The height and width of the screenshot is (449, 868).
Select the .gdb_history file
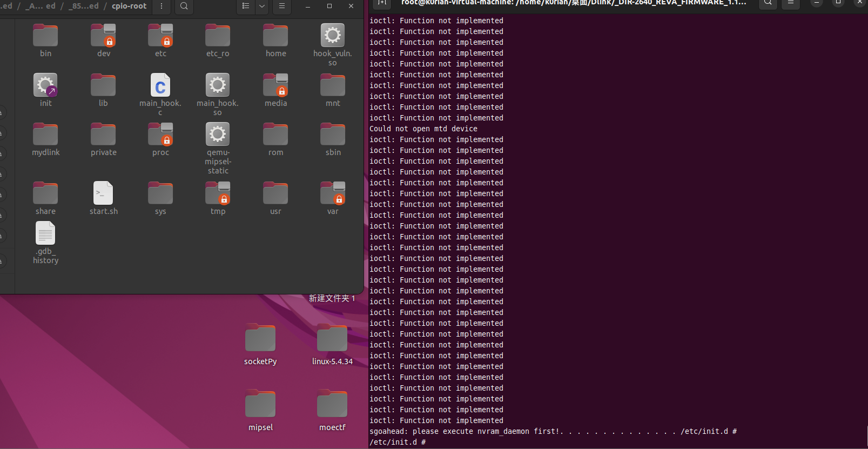pyautogui.click(x=45, y=243)
